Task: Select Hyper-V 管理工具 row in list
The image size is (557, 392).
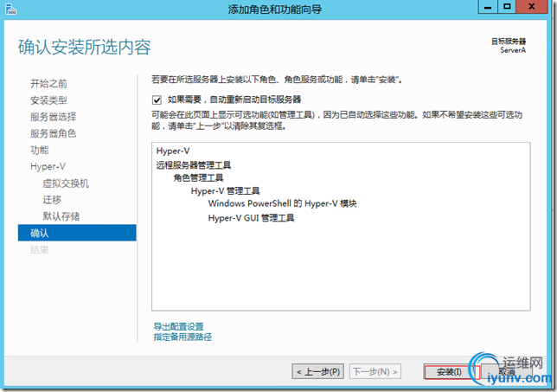Action: click(225, 191)
